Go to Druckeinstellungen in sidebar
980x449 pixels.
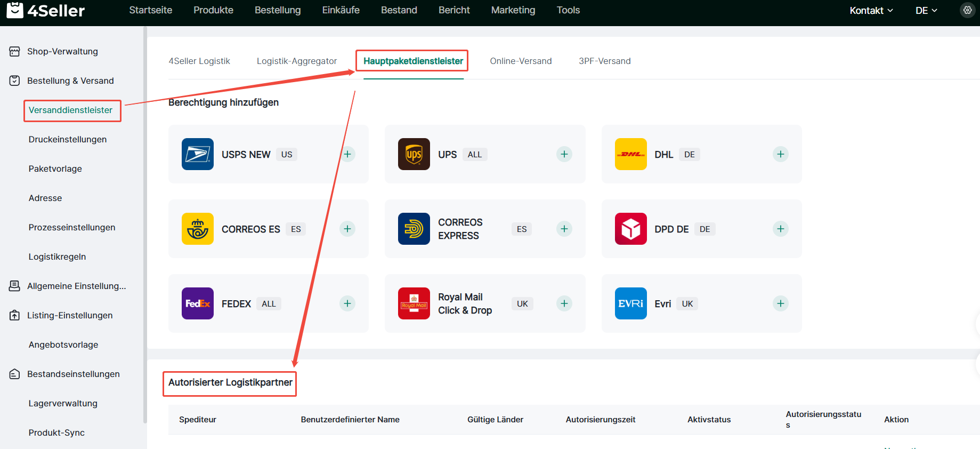(x=68, y=139)
